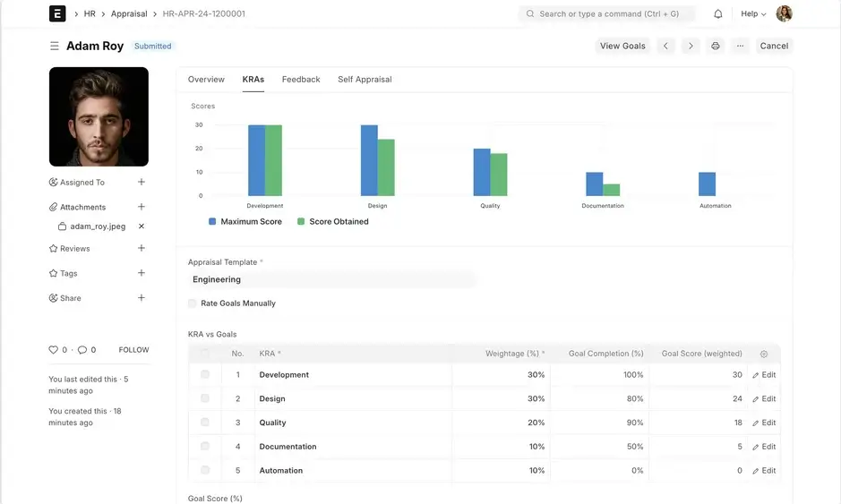The image size is (841, 504).
Task: Click the print icon
Action: 715,46
